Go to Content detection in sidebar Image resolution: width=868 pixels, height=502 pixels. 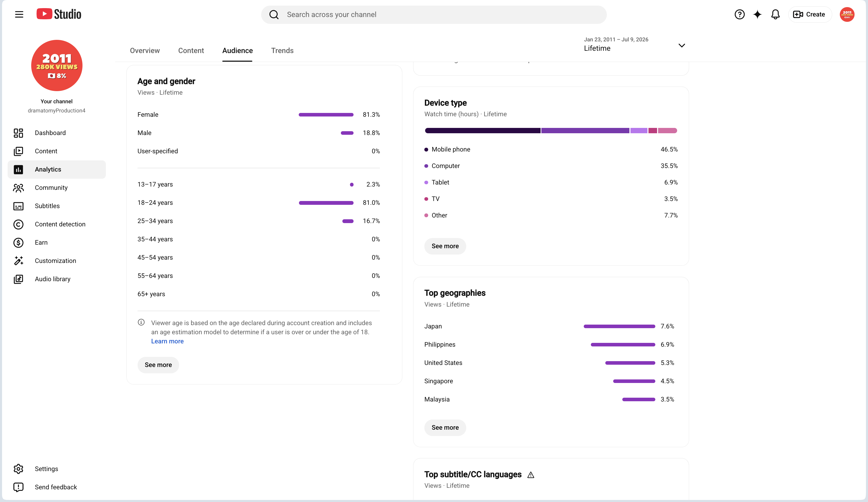[x=57, y=224]
